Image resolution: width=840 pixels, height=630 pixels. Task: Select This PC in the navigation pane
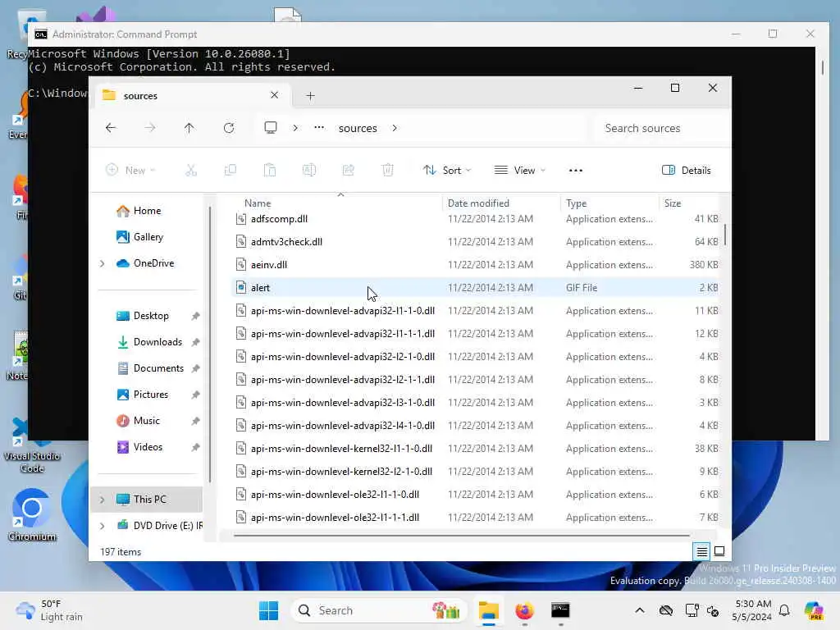pos(147,500)
